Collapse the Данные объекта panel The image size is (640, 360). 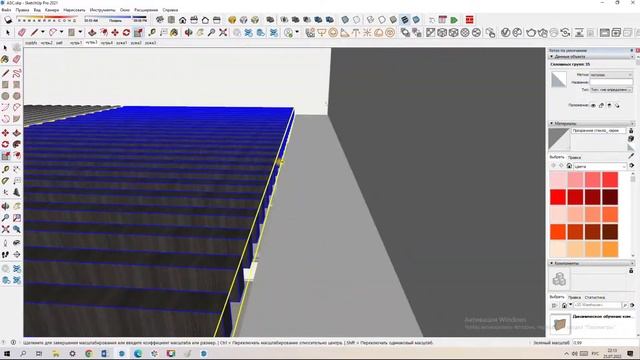tap(552, 57)
